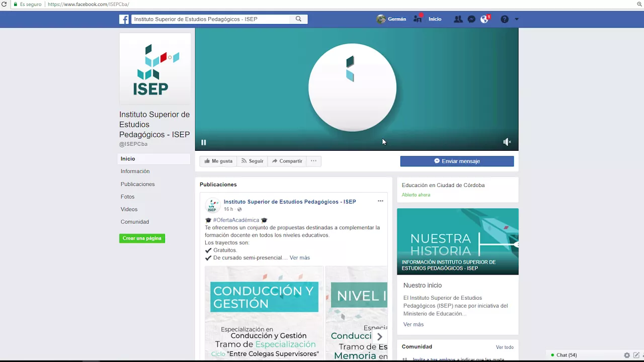Click the browser address bar URL
This screenshot has height=362, width=644.
(89, 5)
